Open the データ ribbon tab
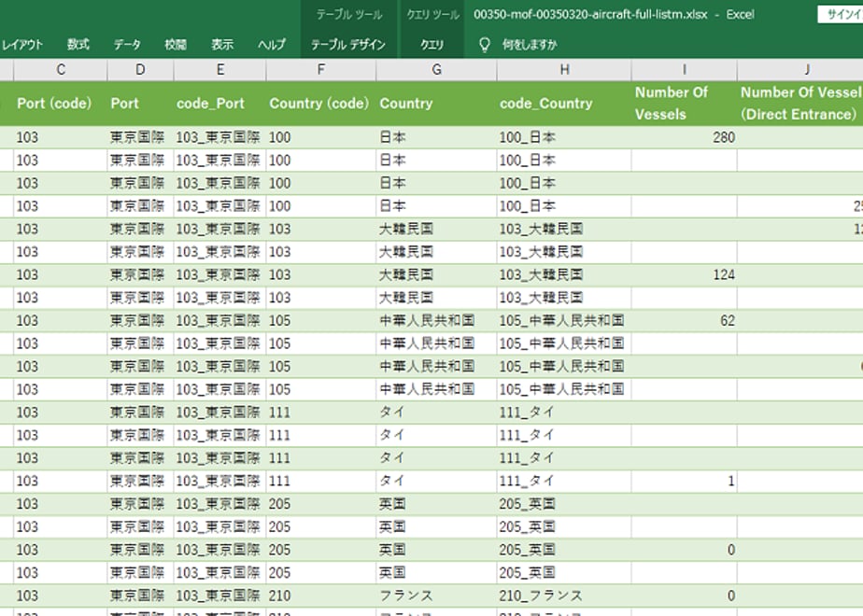The width and height of the screenshot is (863, 616). point(127,45)
